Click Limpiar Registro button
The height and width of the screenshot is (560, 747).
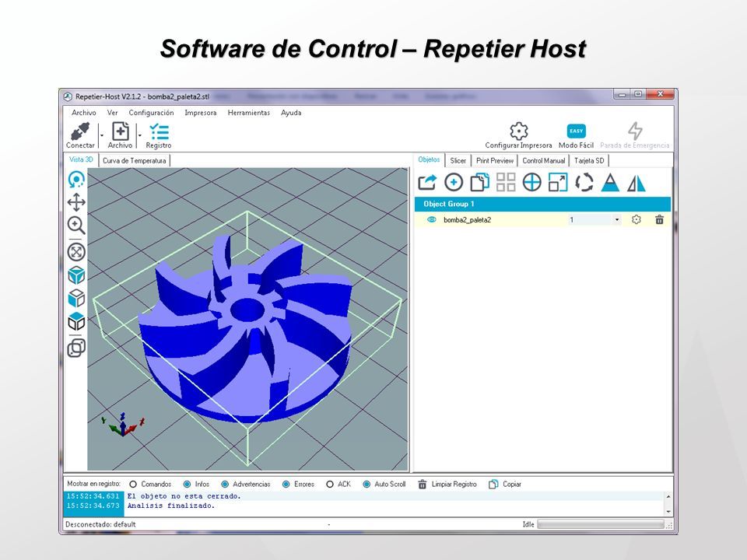coord(447,485)
